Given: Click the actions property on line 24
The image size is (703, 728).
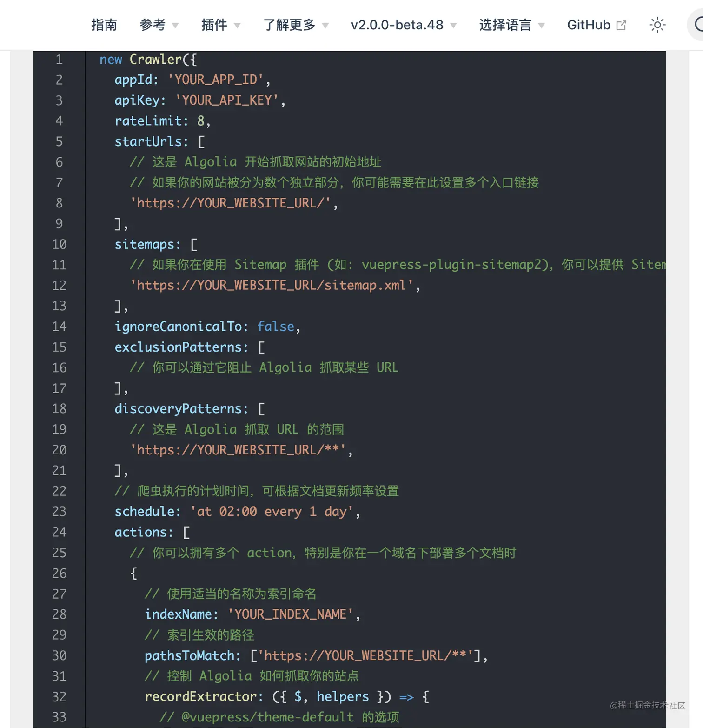Looking at the screenshot, I should 140,532.
